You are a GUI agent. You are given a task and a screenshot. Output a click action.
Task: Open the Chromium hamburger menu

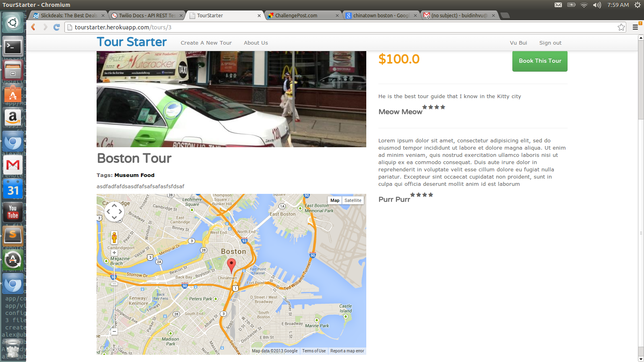[635, 27]
